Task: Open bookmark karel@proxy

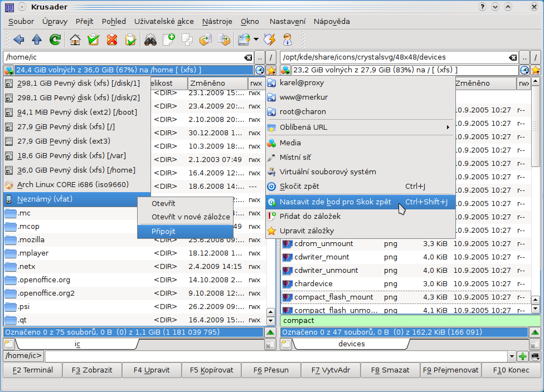Action: click(x=361, y=83)
